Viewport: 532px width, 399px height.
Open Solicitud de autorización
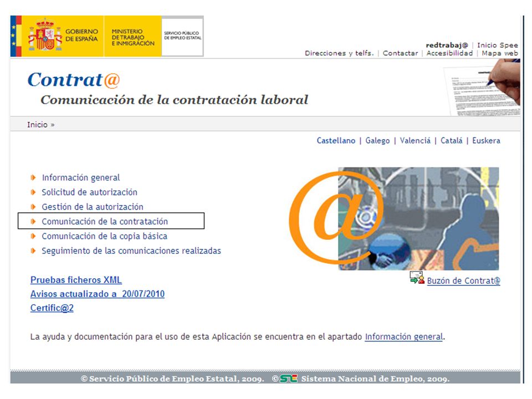pos(90,192)
